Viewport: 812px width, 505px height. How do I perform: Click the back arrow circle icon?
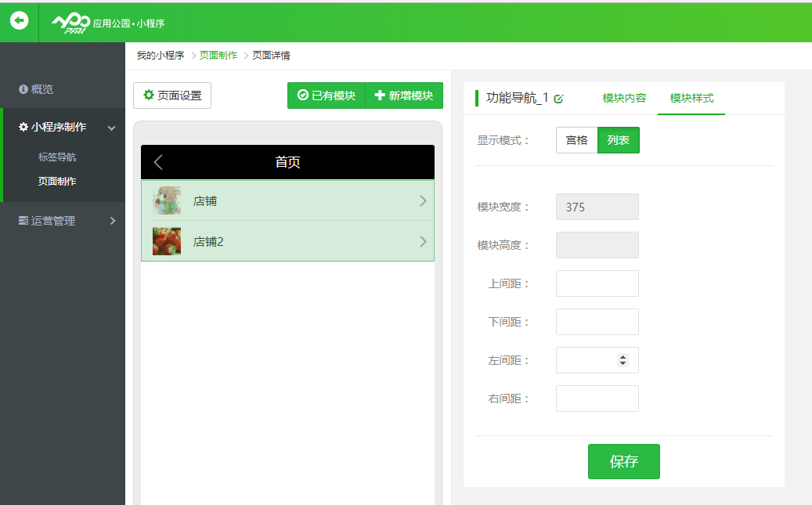click(19, 21)
